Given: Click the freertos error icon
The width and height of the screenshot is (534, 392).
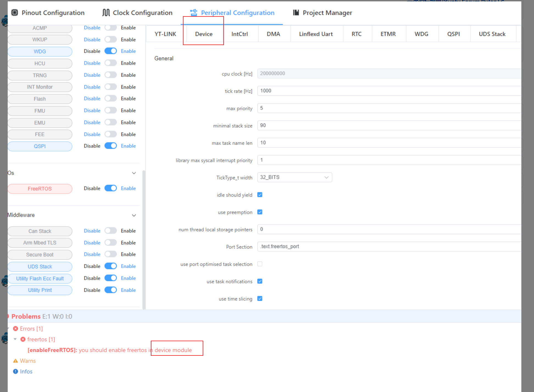Looking at the screenshot, I should tap(23, 339).
